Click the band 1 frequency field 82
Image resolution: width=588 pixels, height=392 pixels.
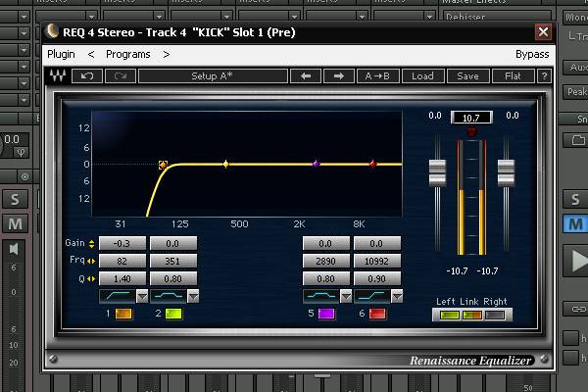point(122,261)
